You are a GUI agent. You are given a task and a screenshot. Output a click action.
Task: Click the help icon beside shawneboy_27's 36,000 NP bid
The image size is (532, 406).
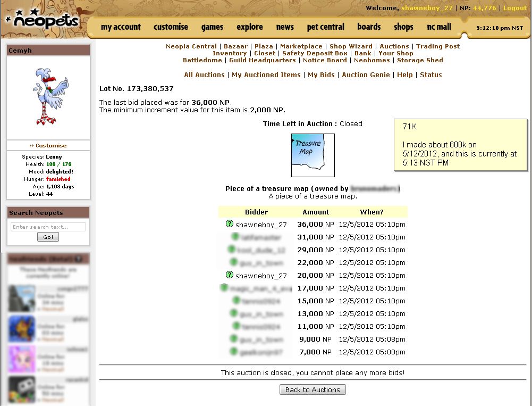tap(230, 223)
